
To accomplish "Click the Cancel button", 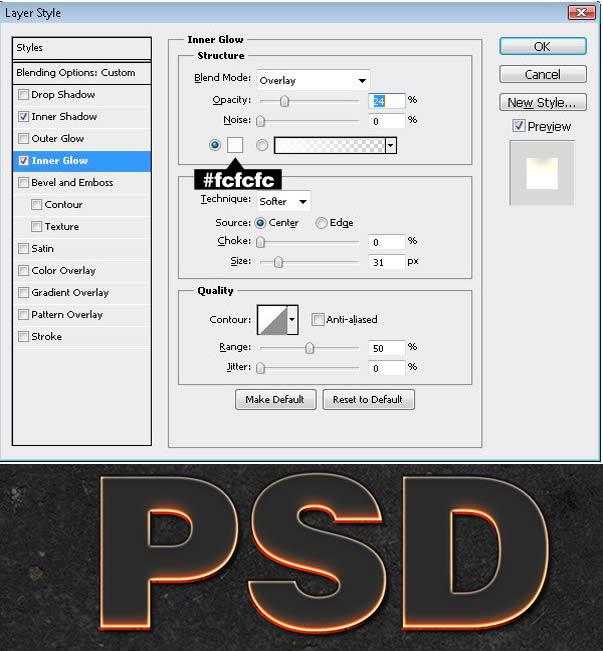I will pos(543,74).
